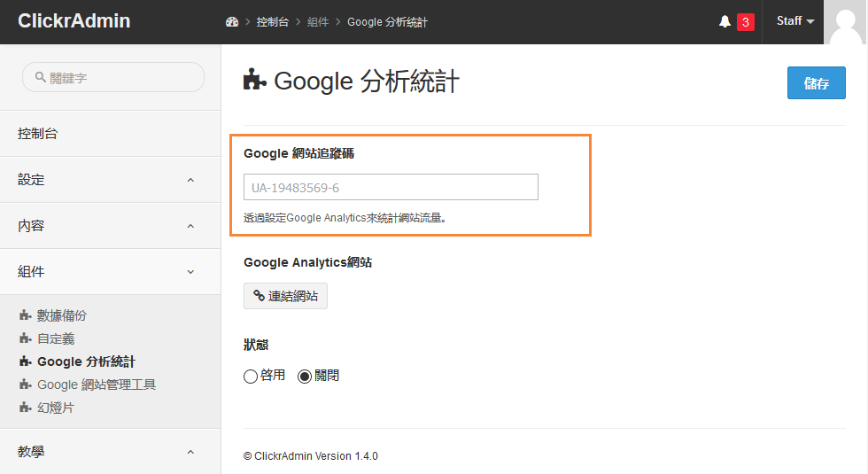Collapse the 組件 sidebar section
This screenshot has width=868, height=474.
tap(111, 271)
